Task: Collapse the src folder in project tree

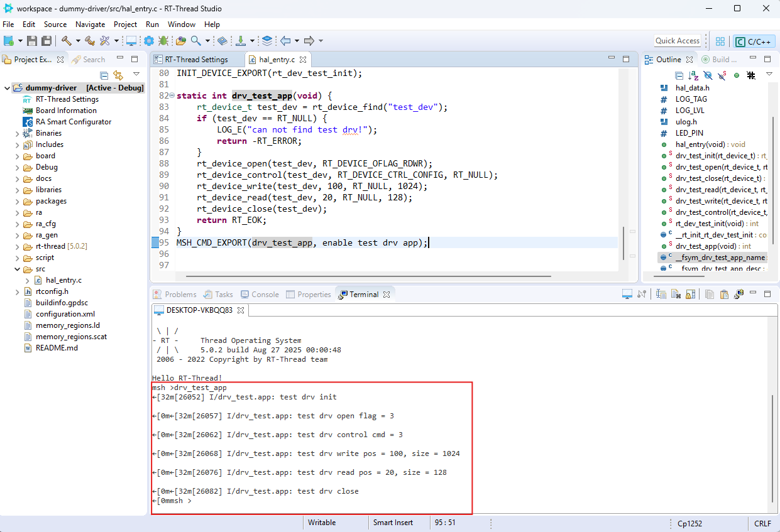Action: tap(18, 269)
